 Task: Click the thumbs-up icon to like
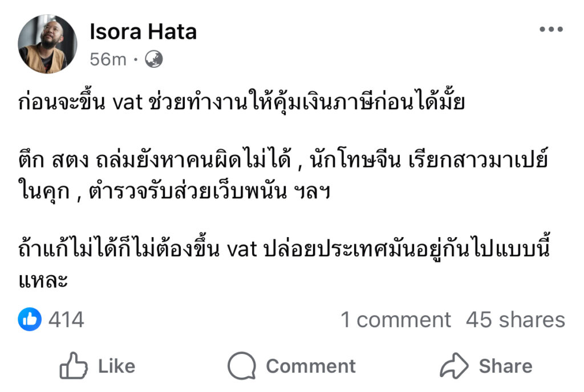coord(74,366)
